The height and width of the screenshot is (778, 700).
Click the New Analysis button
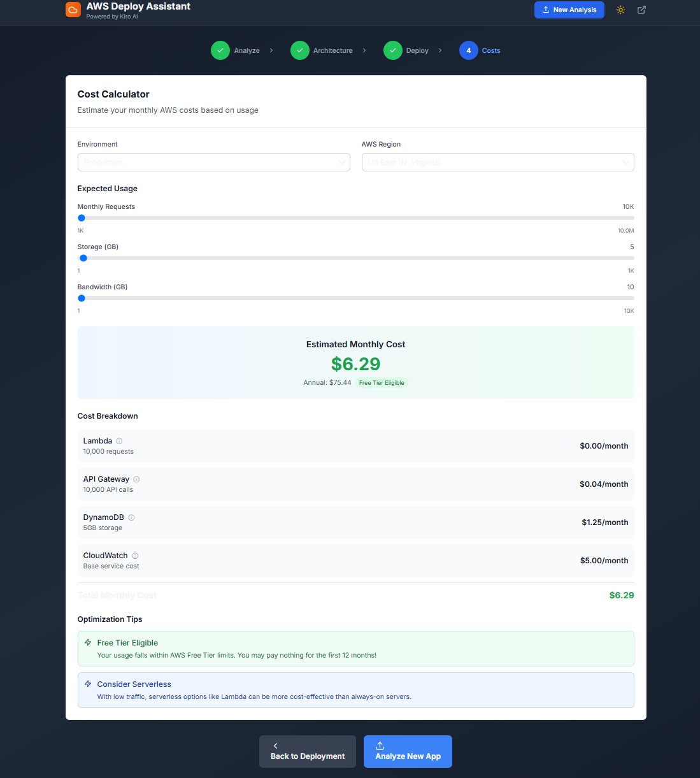click(569, 10)
